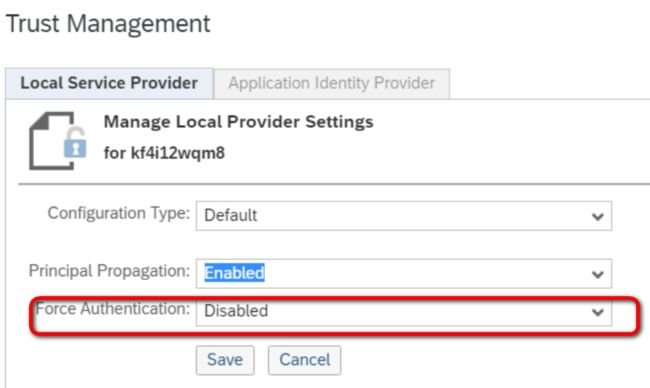Click Manage Local Provider Settings heading
The image size is (650, 388).
coord(238,122)
